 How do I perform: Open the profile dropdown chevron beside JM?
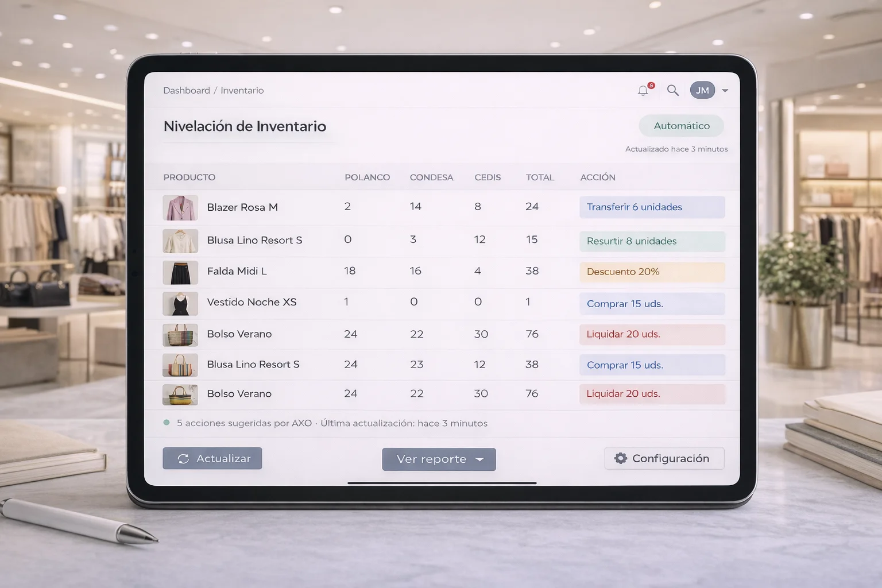click(725, 90)
